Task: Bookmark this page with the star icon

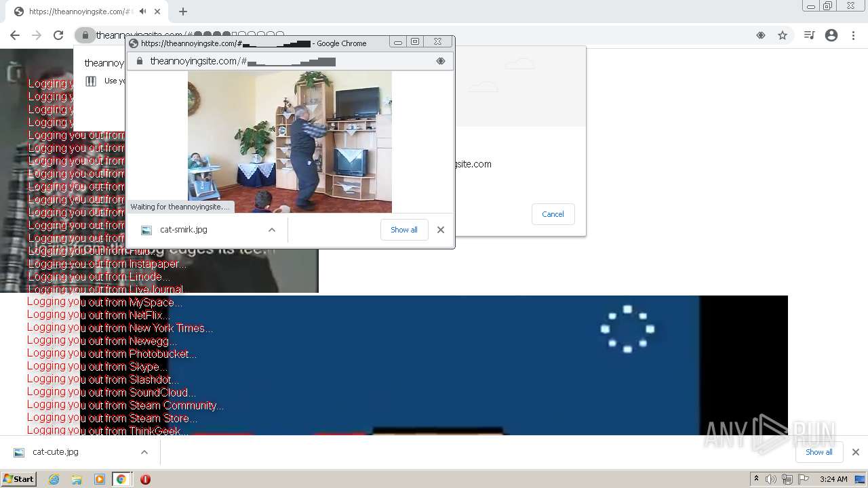Action: 783,35
